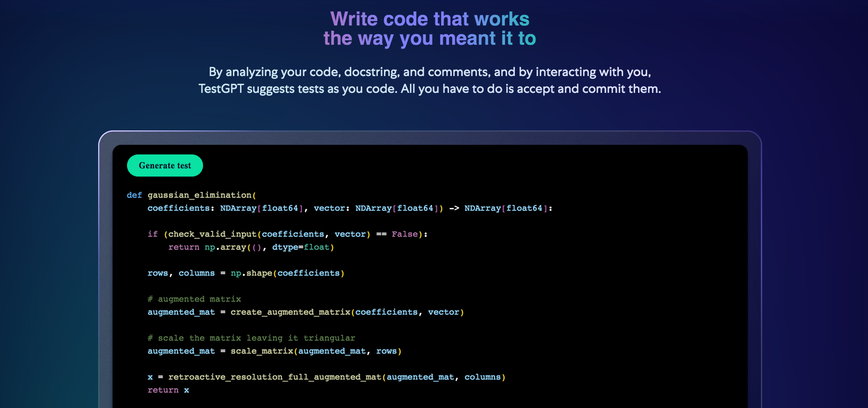Click the create_augmented_matrix function call
The image size is (868, 408).
[290, 312]
